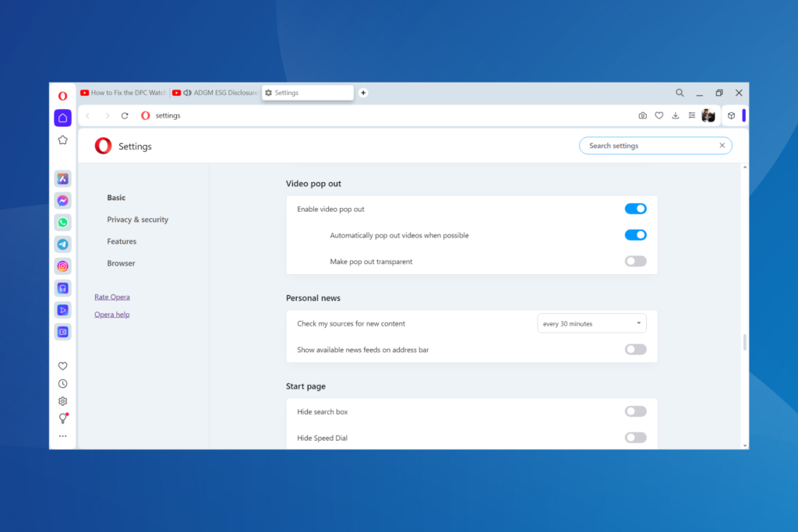Open Privacy & security settings section
The image size is (798, 532).
(137, 219)
